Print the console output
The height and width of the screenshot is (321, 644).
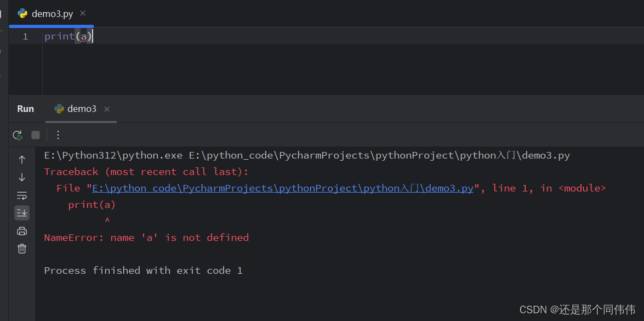pos(22,231)
